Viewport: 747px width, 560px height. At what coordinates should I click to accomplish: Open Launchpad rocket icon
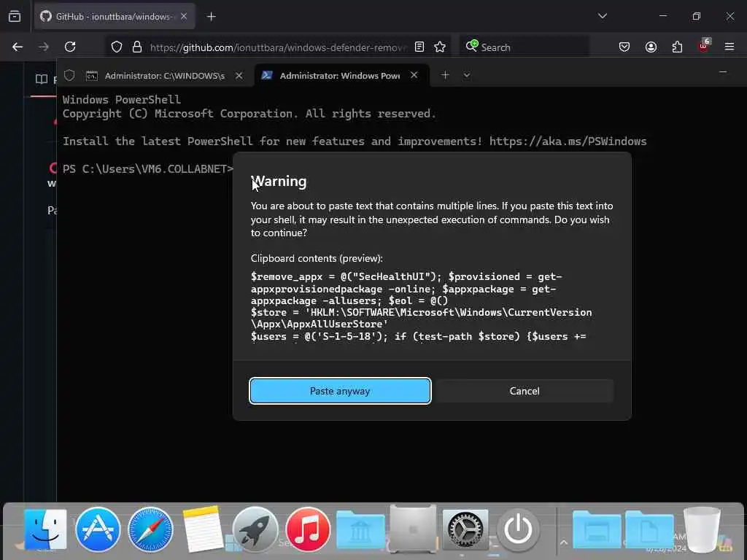pos(255,529)
